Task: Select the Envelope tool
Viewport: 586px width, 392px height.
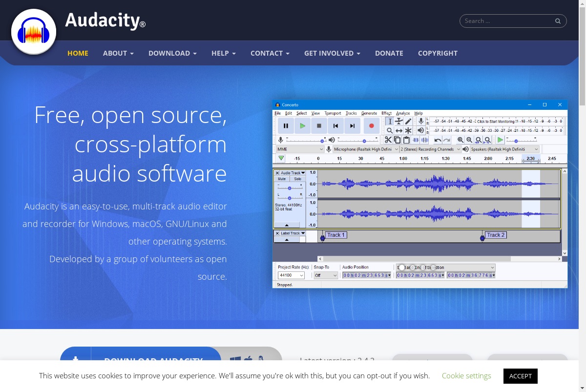Action: pos(399,121)
